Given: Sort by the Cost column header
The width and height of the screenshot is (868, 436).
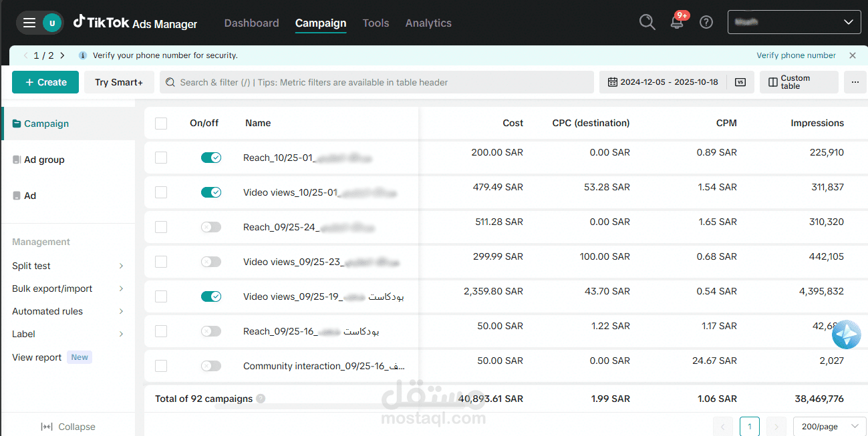Looking at the screenshot, I should point(513,123).
